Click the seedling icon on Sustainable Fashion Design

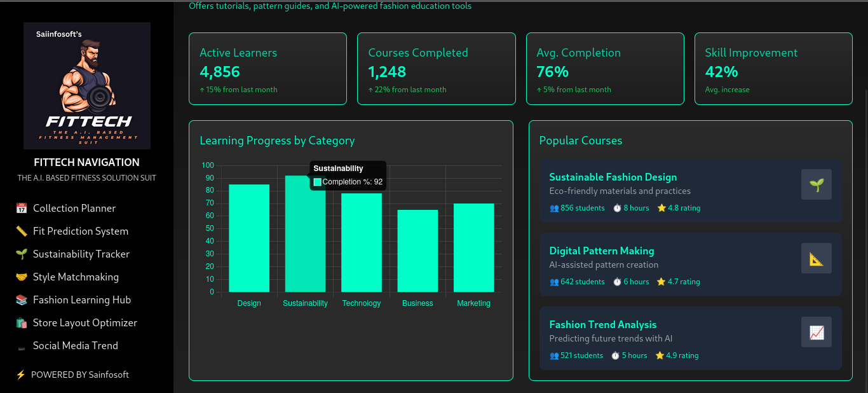[x=816, y=184]
